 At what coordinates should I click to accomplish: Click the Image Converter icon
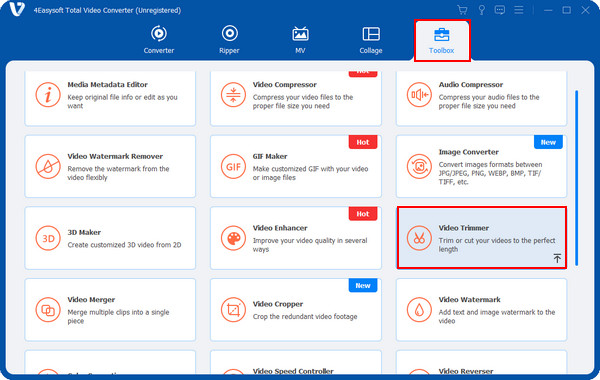coord(419,166)
